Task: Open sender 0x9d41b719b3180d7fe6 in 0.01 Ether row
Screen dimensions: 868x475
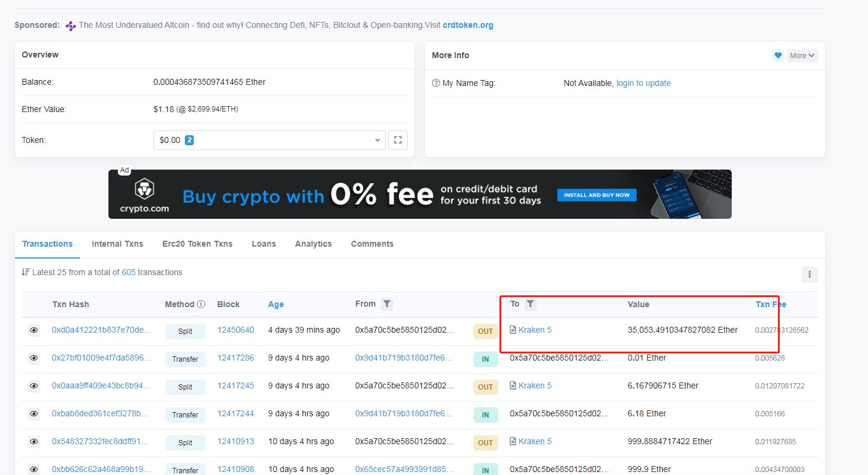Action: click(x=405, y=358)
